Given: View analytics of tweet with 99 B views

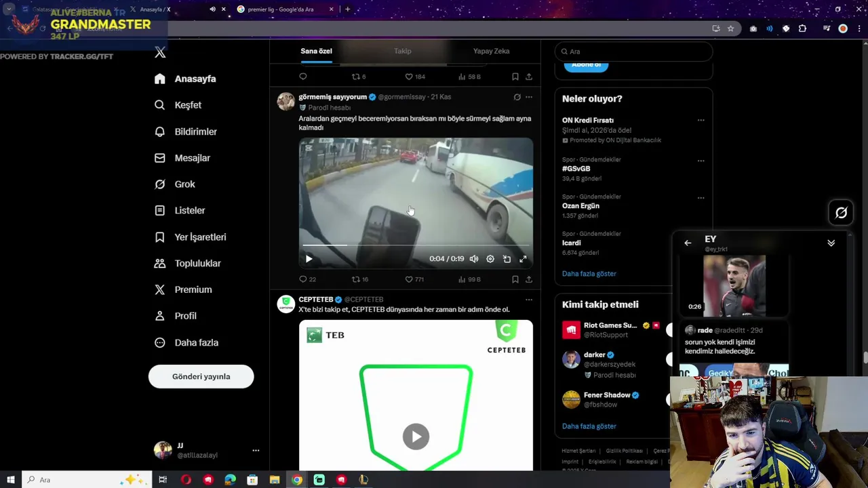Looking at the screenshot, I should point(469,279).
